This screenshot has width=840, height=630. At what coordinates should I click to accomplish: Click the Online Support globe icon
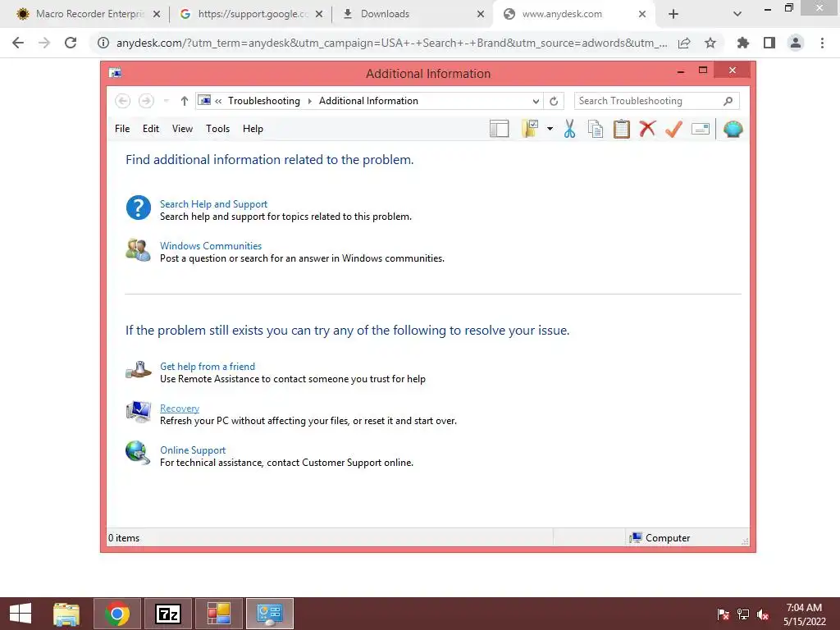point(138,453)
